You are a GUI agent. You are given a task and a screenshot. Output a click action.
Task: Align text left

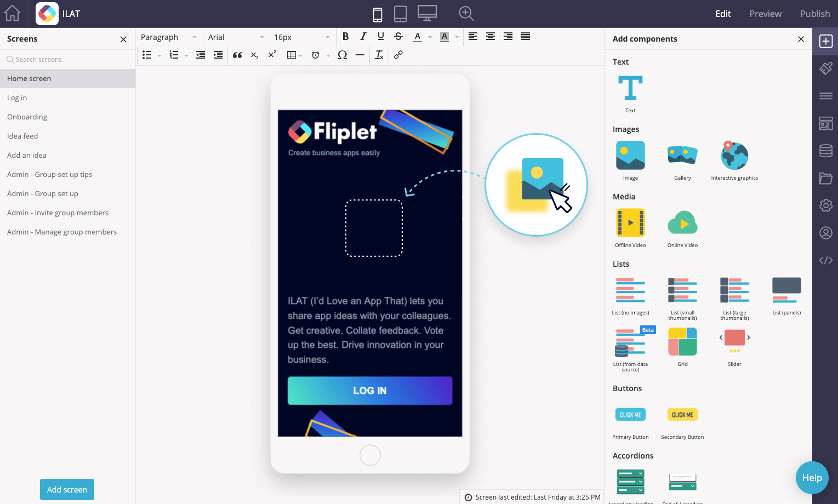[473, 37]
